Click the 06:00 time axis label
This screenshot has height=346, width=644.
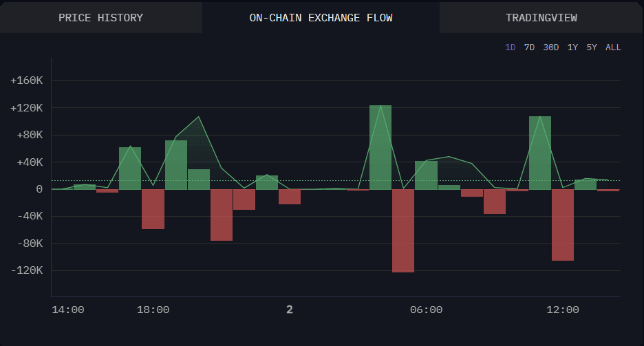click(426, 310)
